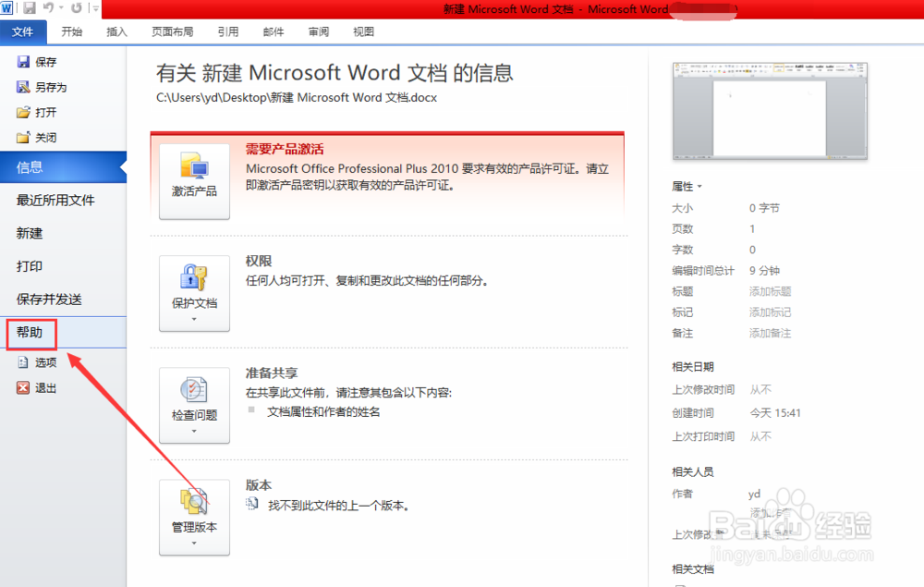Click the 今天 15:41 creation time value
Viewport: 924px width, 587px height.
click(x=775, y=413)
